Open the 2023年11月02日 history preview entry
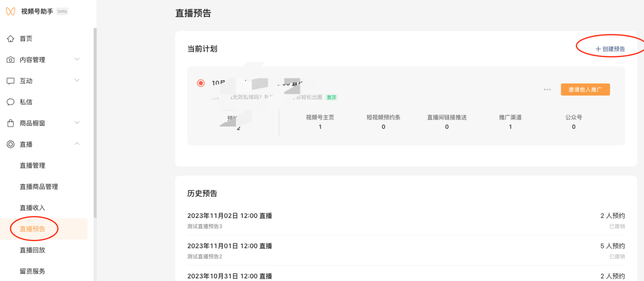This screenshot has width=644, height=281. click(230, 216)
